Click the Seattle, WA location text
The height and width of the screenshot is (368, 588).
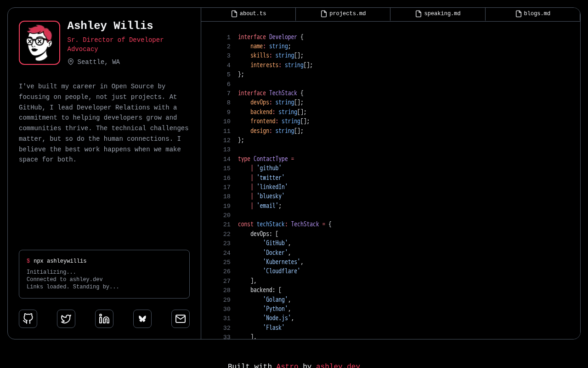pyautogui.click(x=99, y=62)
